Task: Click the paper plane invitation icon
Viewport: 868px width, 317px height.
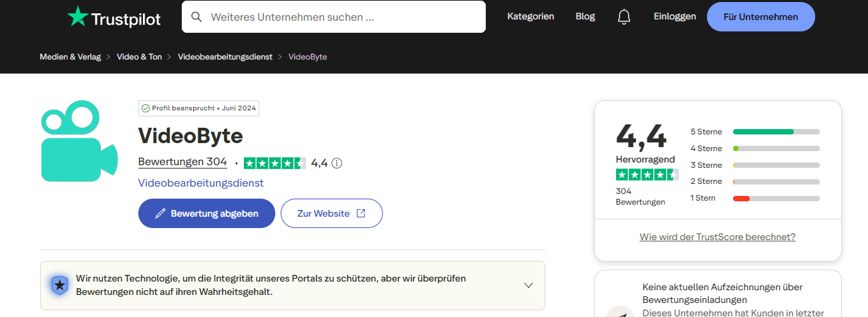Action: tap(621, 314)
